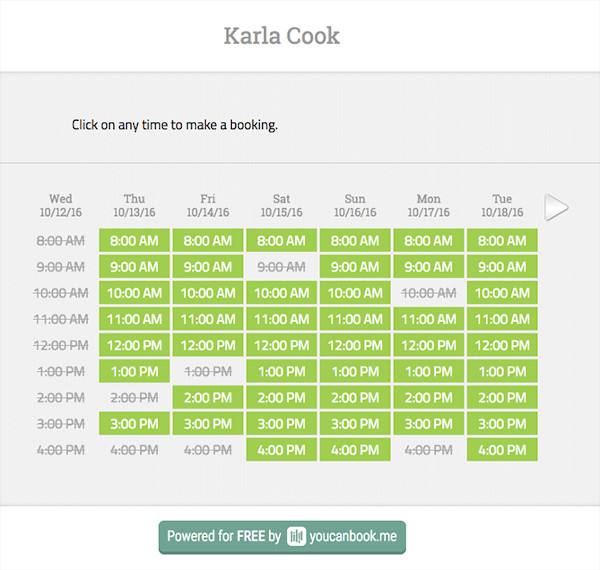Book Tuesday 10:00 AM slot

(502, 293)
